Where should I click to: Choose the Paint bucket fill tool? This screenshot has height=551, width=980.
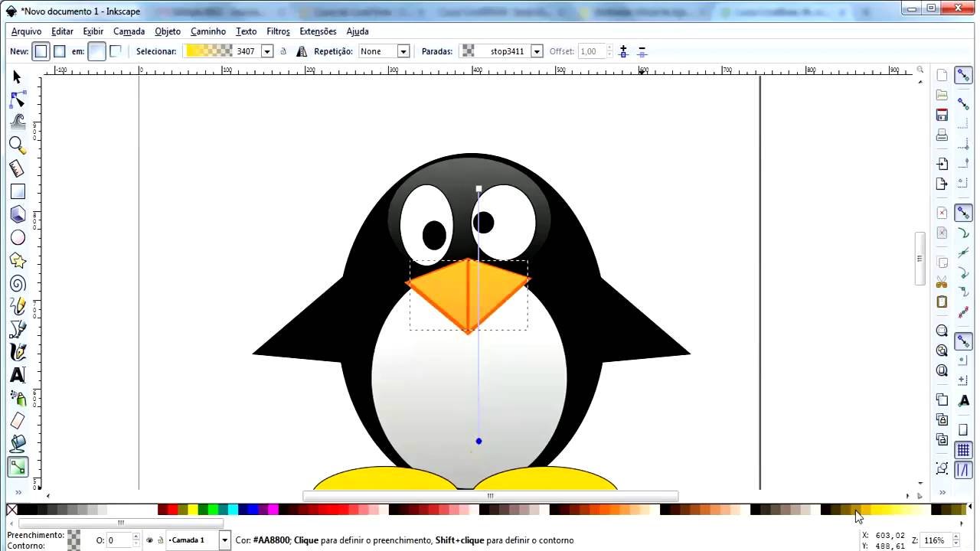[x=17, y=443]
